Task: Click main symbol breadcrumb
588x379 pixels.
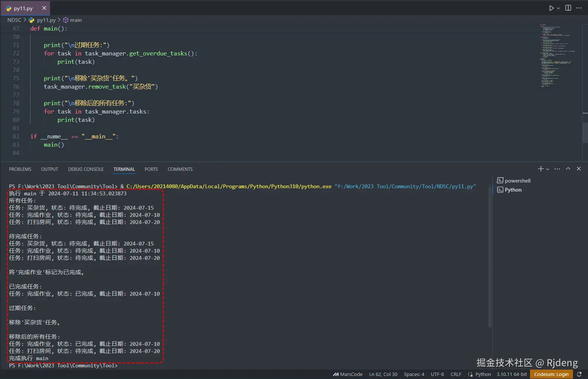Action: (x=72, y=20)
